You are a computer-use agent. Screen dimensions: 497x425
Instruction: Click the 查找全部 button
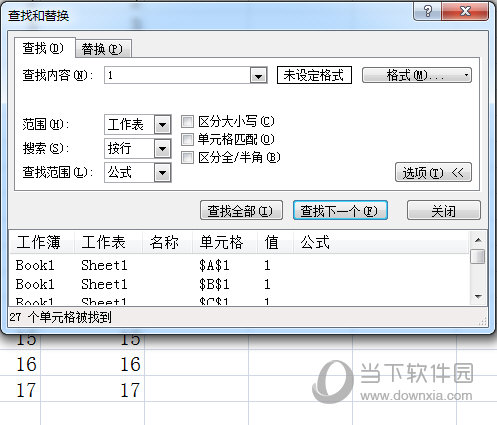[x=241, y=211]
